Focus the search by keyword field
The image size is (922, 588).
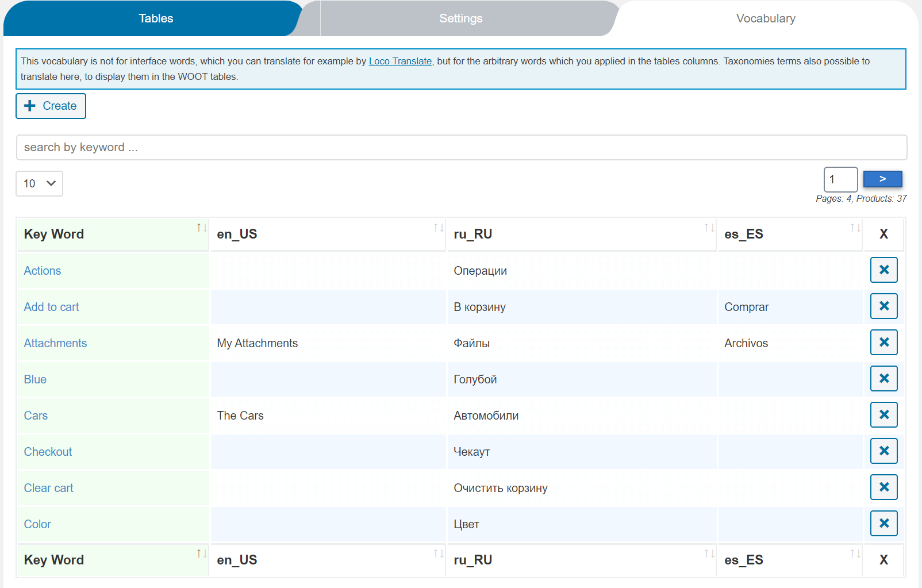(x=461, y=147)
